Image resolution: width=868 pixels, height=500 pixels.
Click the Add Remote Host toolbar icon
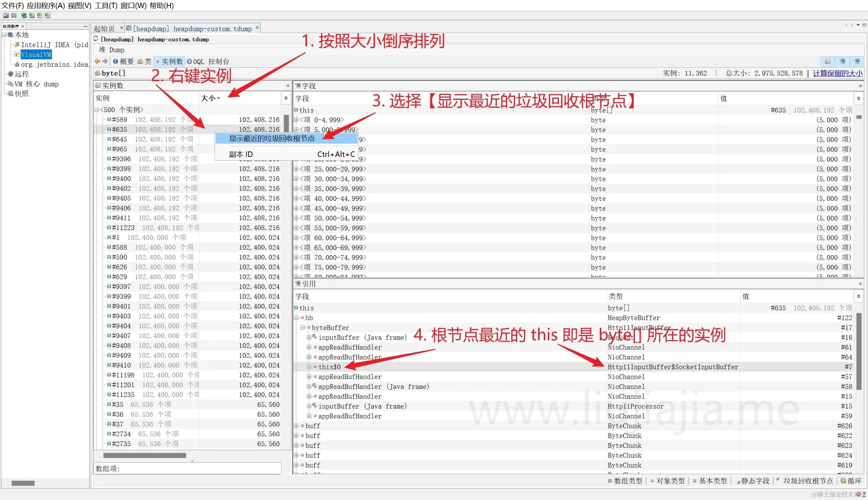click(x=24, y=16)
